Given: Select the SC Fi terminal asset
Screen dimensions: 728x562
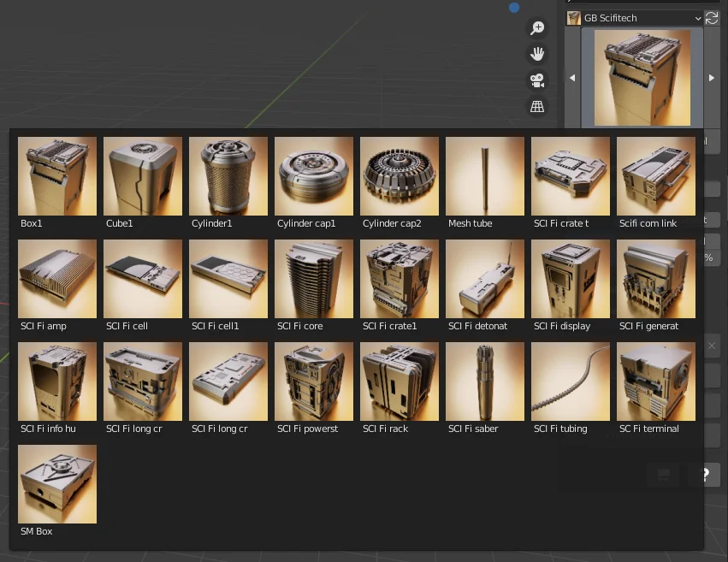Looking at the screenshot, I should click(x=656, y=382).
